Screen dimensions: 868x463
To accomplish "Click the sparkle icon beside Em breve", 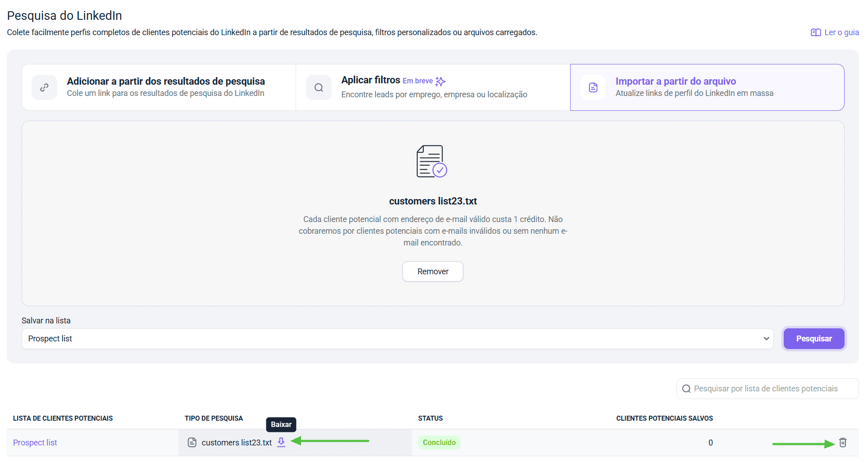I will (x=440, y=81).
